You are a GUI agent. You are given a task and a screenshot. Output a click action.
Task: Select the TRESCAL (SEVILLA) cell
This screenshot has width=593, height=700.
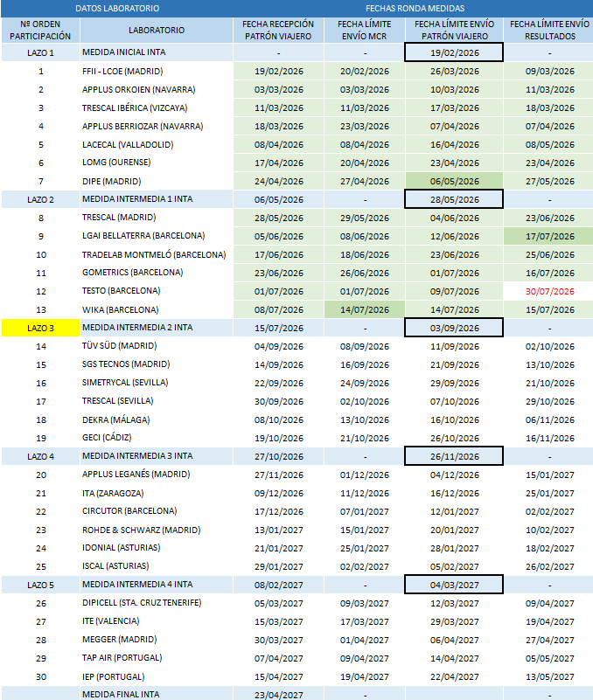(157, 401)
